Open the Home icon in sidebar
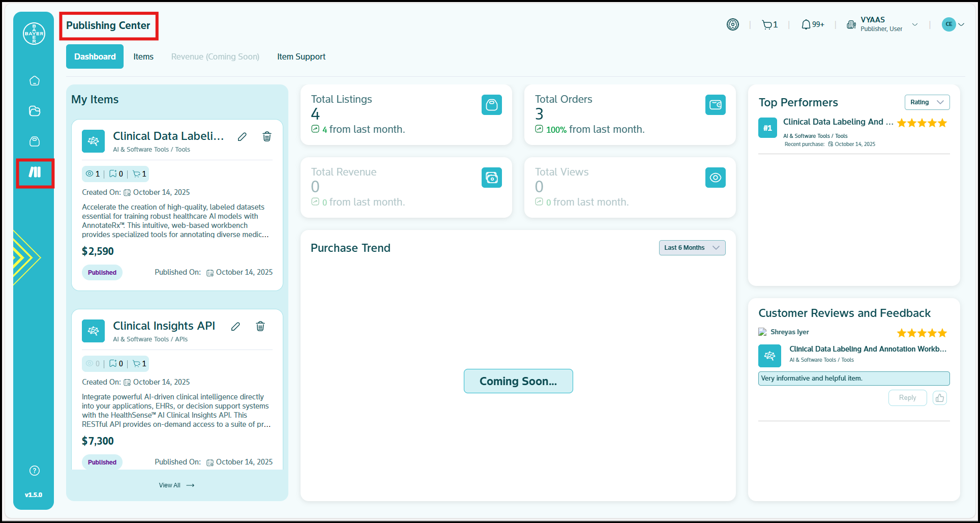The height and width of the screenshot is (523, 980). (35, 81)
